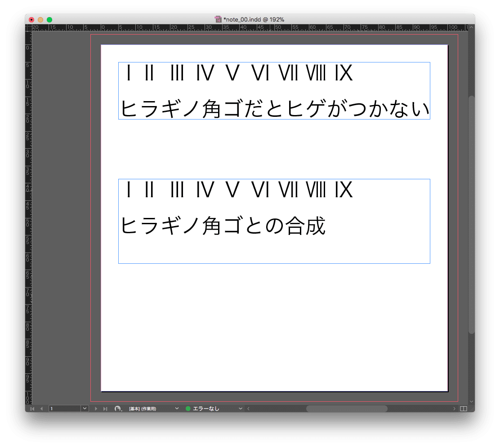Click the ruler origin corner box
500x448 pixels.
[x=29, y=28]
